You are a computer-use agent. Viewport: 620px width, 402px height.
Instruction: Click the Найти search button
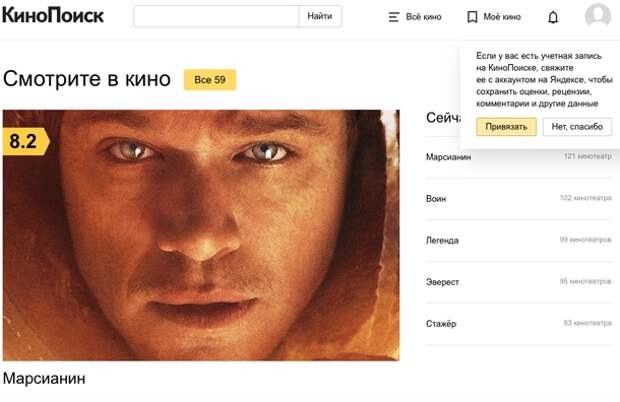[x=320, y=16]
